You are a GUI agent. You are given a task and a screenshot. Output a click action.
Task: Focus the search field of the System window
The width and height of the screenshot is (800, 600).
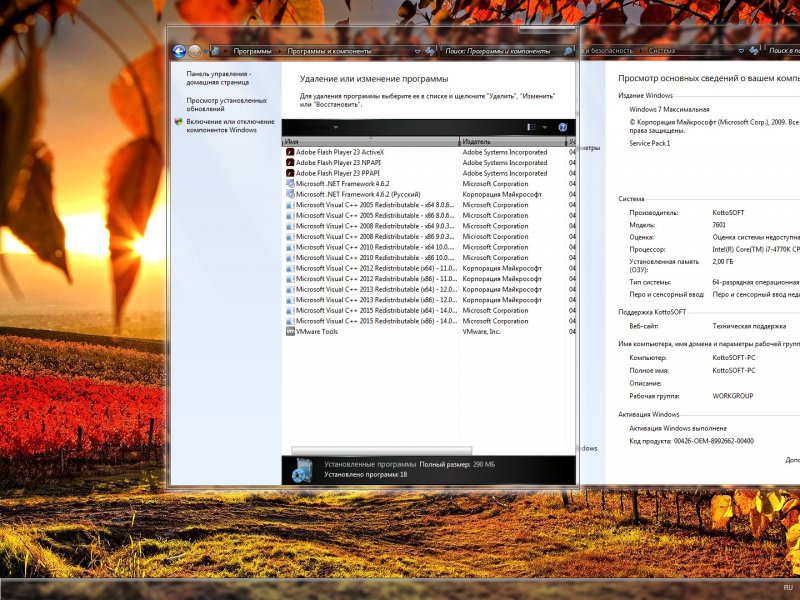tap(783, 51)
